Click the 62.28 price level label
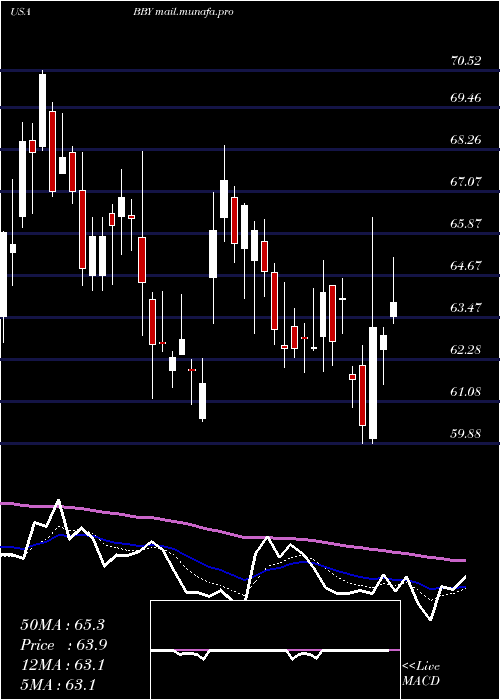The image size is (500, 700). (x=466, y=350)
